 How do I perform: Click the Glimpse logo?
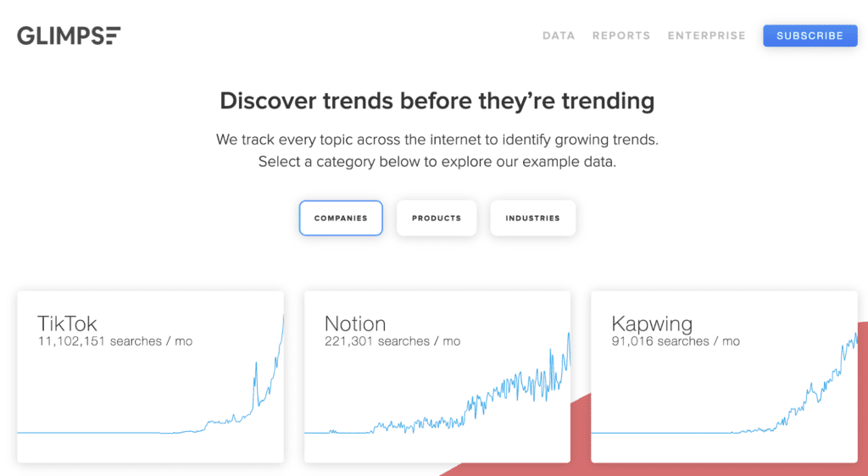pos(69,36)
